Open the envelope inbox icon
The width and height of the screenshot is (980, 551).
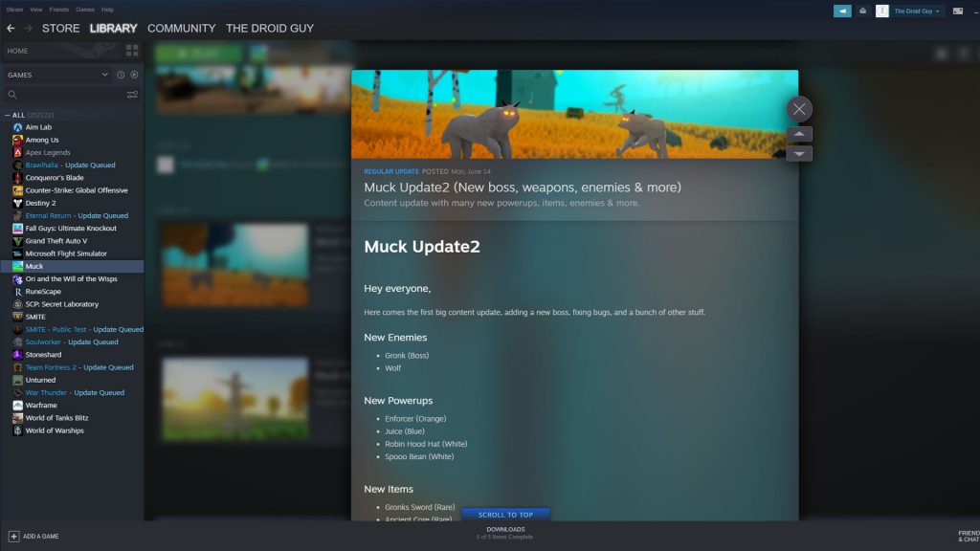pyautogui.click(x=862, y=11)
